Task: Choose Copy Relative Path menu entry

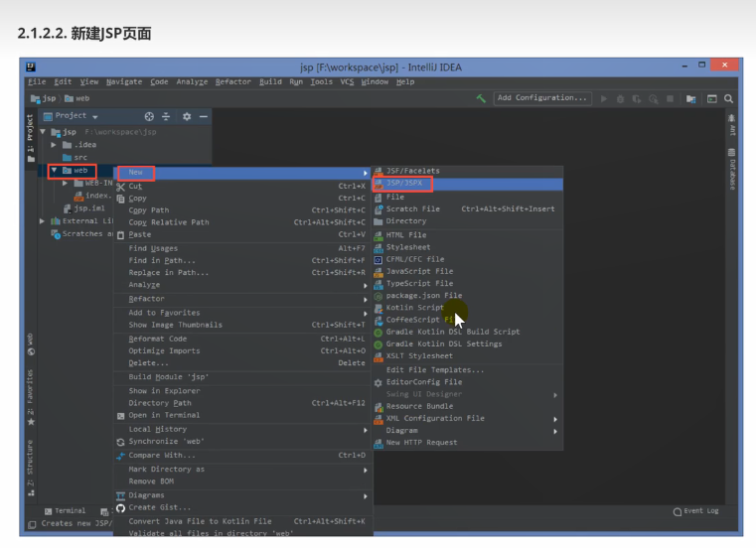Action: click(x=243, y=222)
